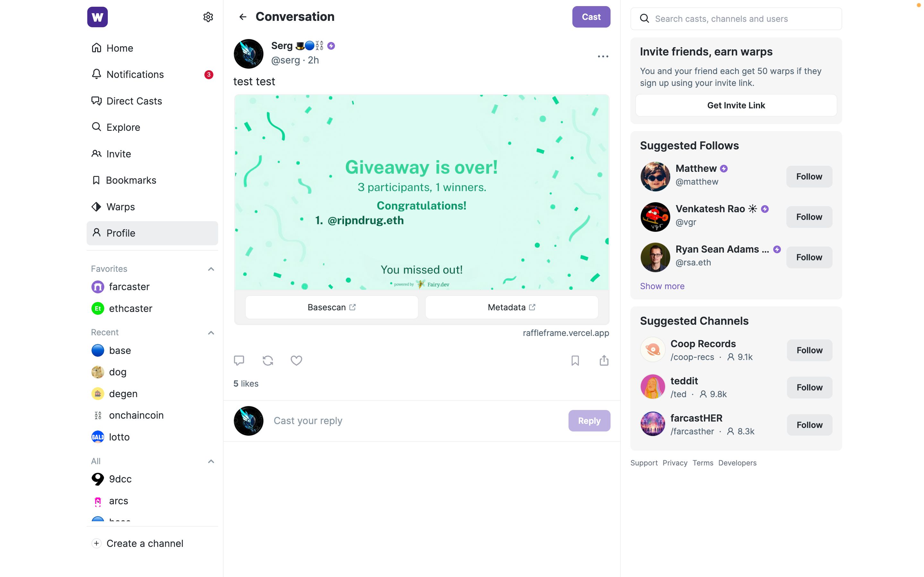
Task: Click the Cast button to post
Action: (591, 17)
